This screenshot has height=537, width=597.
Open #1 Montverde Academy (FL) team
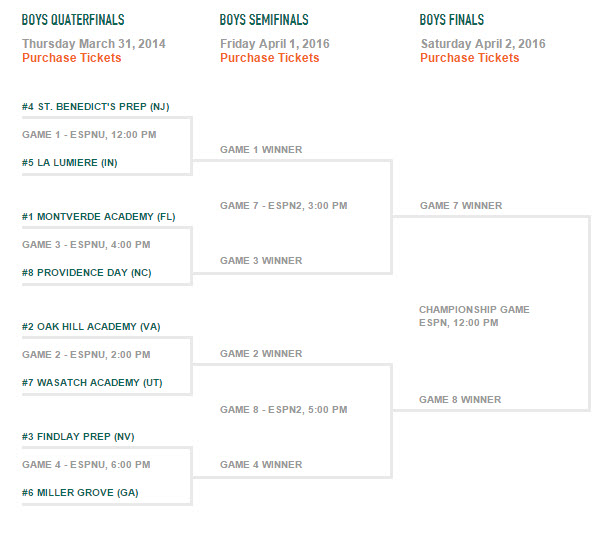pyautogui.click(x=99, y=217)
